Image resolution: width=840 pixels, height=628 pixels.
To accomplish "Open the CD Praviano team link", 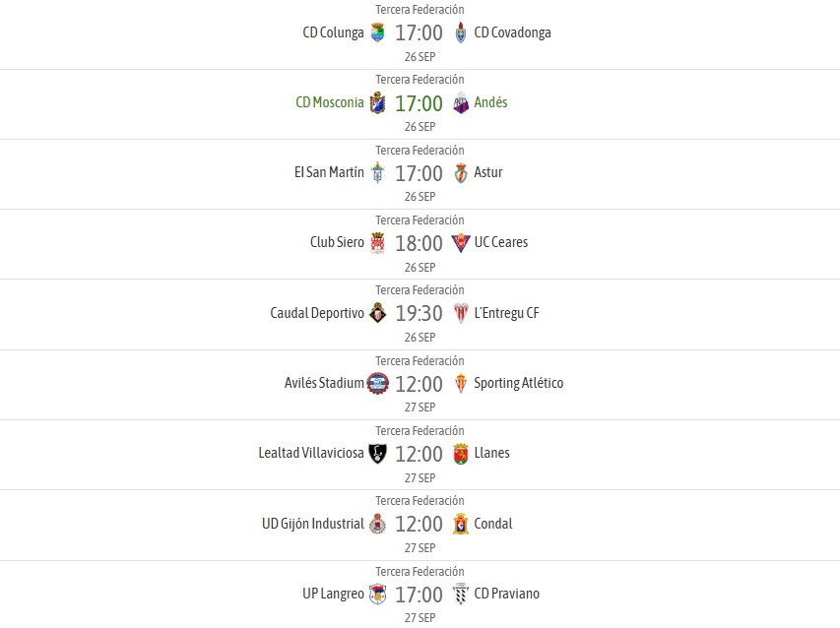I will pyautogui.click(x=507, y=594).
